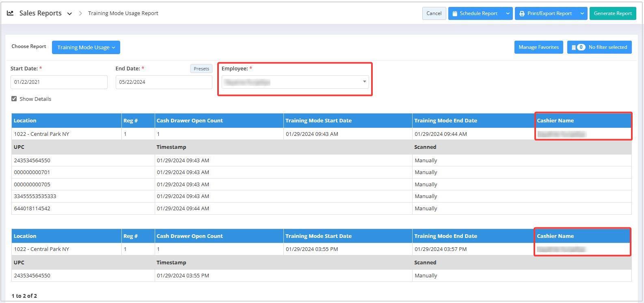Click the Generate Report button
The width and height of the screenshot is (644, 303).
(x=613, y=13)
